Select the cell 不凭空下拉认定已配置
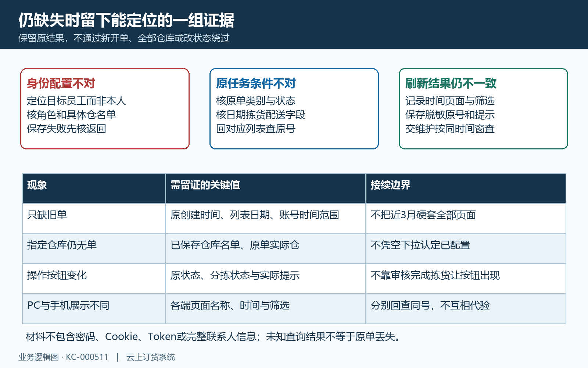 tap(466, 249)
